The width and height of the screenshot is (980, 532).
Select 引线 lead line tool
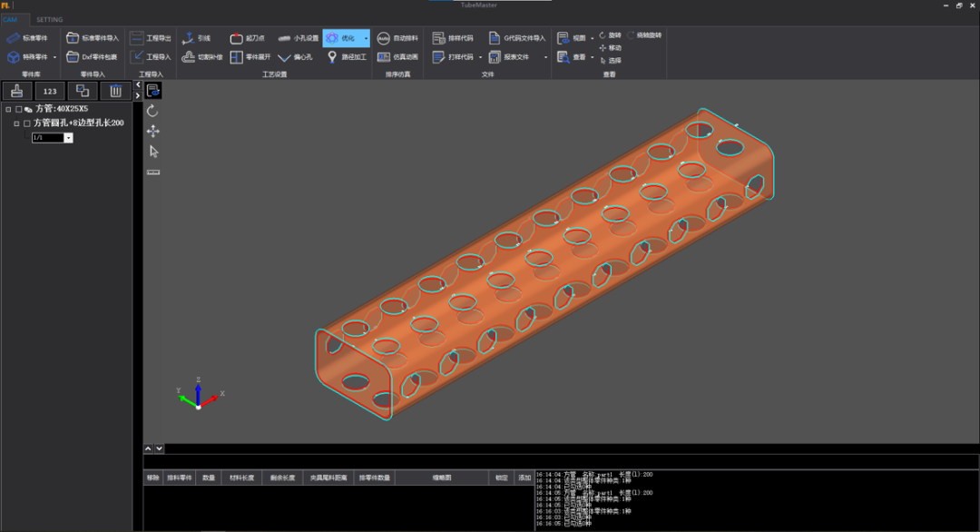click(x=196, y=38)
